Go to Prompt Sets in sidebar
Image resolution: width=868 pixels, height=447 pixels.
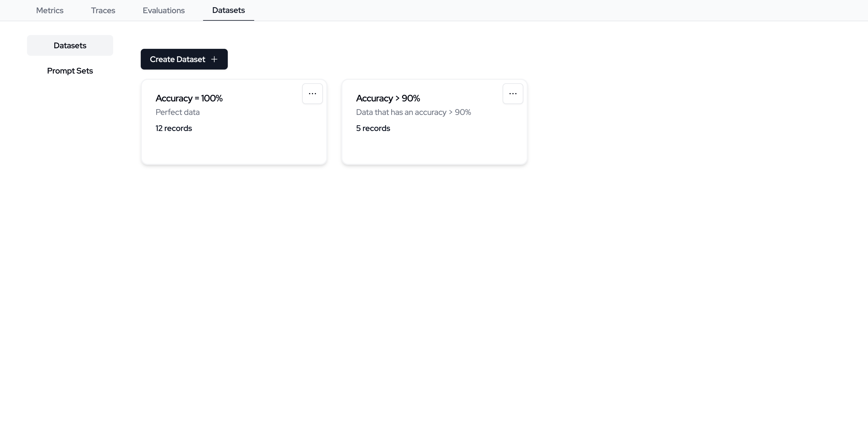[x=70, y=71]
